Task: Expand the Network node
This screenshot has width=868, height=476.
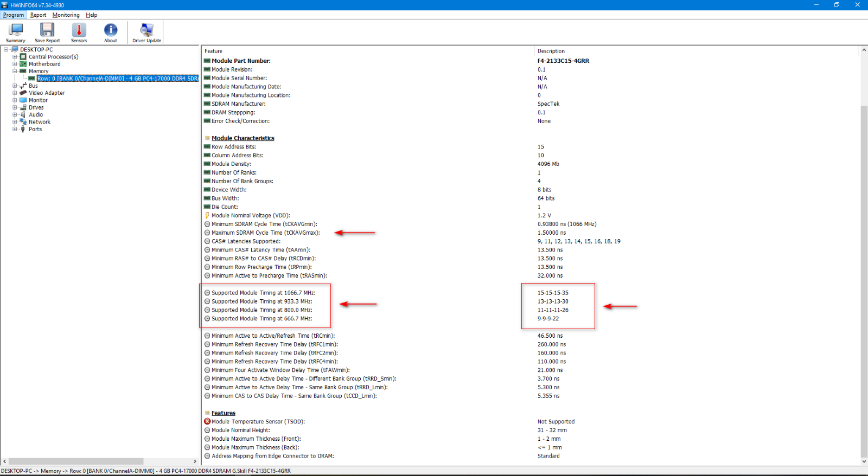Action: pos(15,122)
